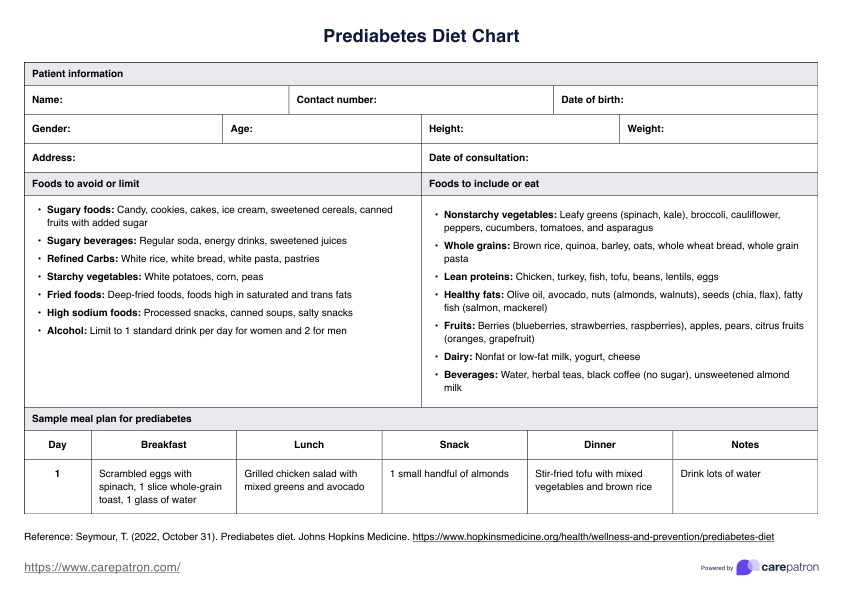The image size is (842, 595).
Task: Click the Prediabetes Diet Chart title
Action: pos(421,37)
